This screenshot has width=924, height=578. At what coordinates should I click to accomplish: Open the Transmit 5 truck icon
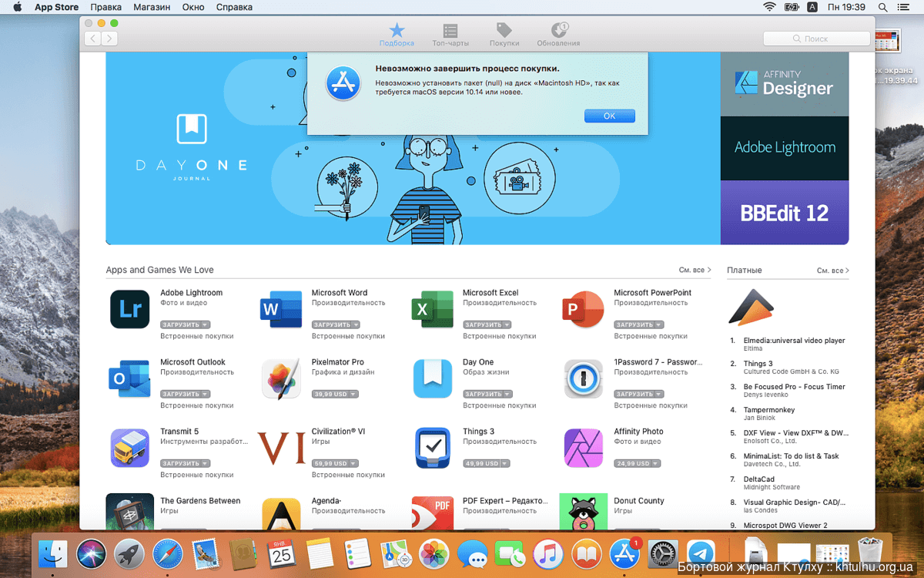tap(129, 449)
